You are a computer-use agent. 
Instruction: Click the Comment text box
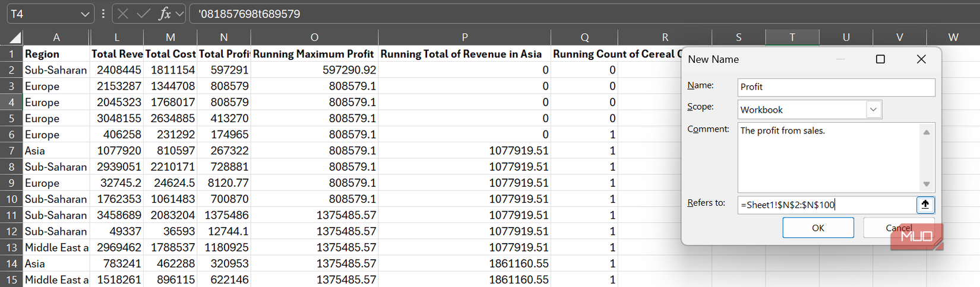tap(829, 157)
